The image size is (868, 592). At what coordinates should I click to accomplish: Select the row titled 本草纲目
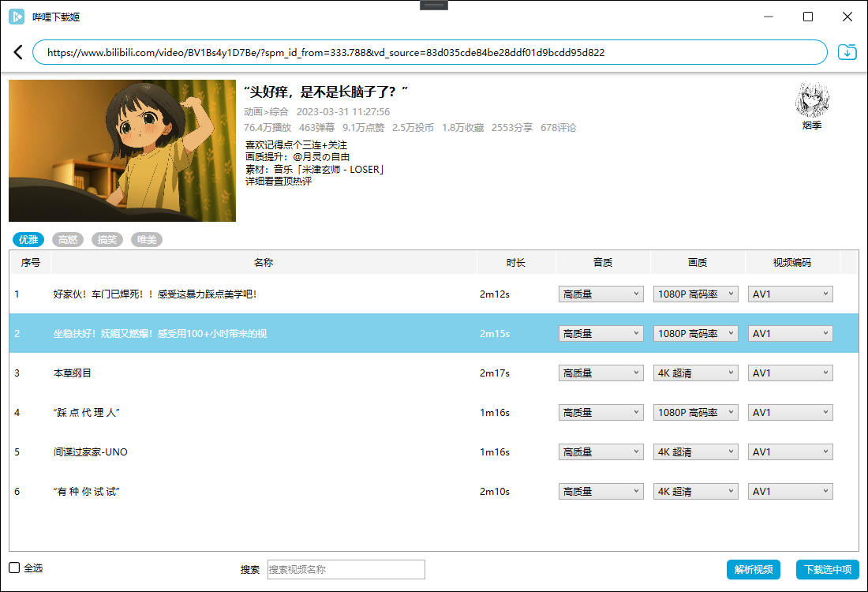point(237,373)
